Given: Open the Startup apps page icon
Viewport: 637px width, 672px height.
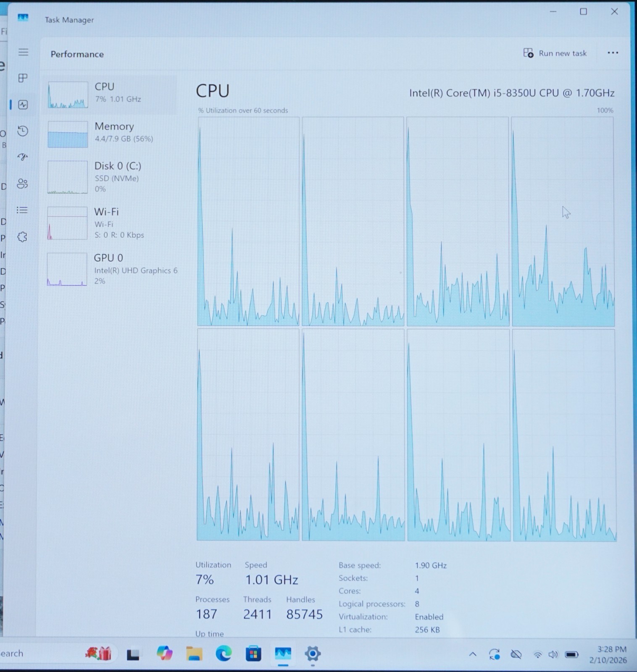Looking at the screenshot, I should 23,157.
